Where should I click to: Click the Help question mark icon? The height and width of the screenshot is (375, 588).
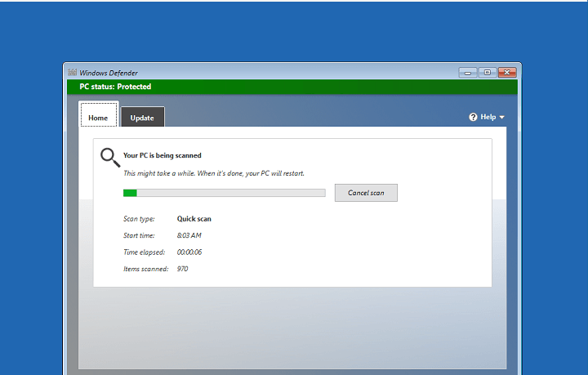tap(473, 117)
